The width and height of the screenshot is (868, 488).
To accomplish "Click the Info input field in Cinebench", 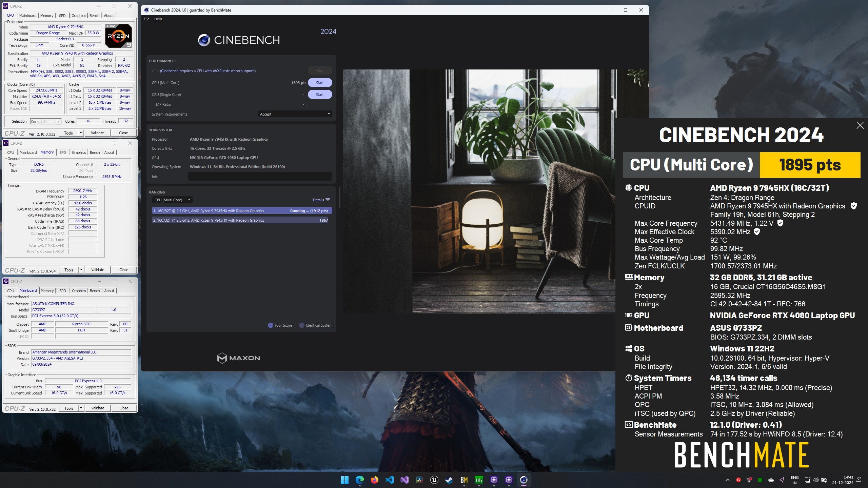I will 260,176.
